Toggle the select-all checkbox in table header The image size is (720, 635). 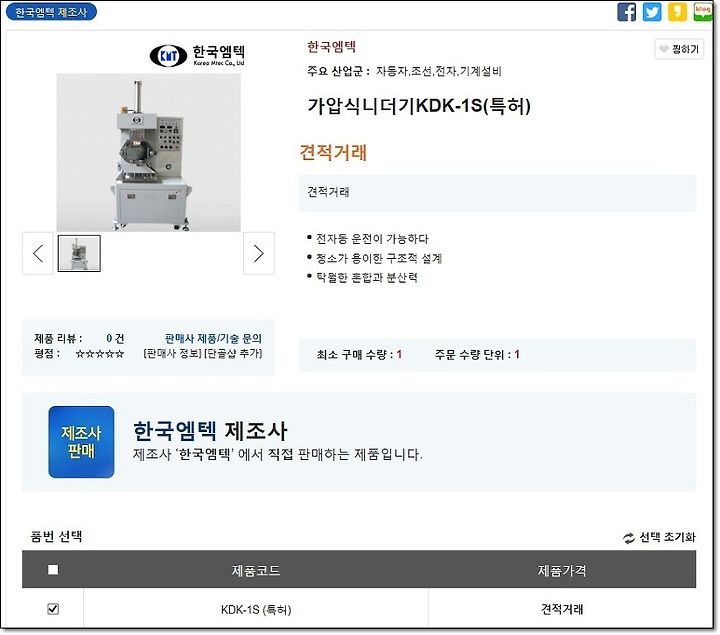(x=53, y=570)
